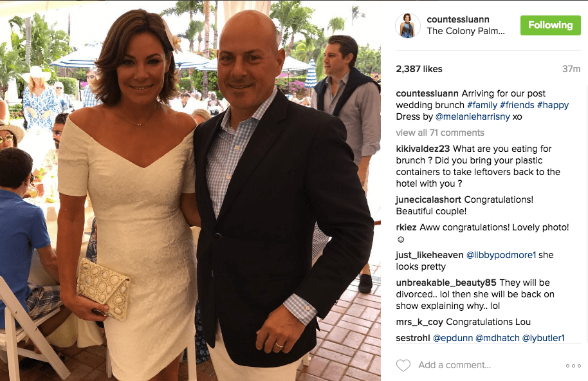Image resolution: width=588 pixels, height=381 pixels.
Task: Open junecicalashort commenter profile
Action: pos(429,200)
